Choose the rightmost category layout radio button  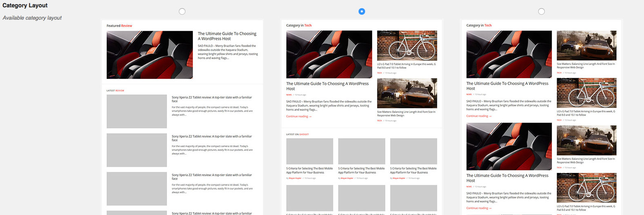[x=541, y=11]
